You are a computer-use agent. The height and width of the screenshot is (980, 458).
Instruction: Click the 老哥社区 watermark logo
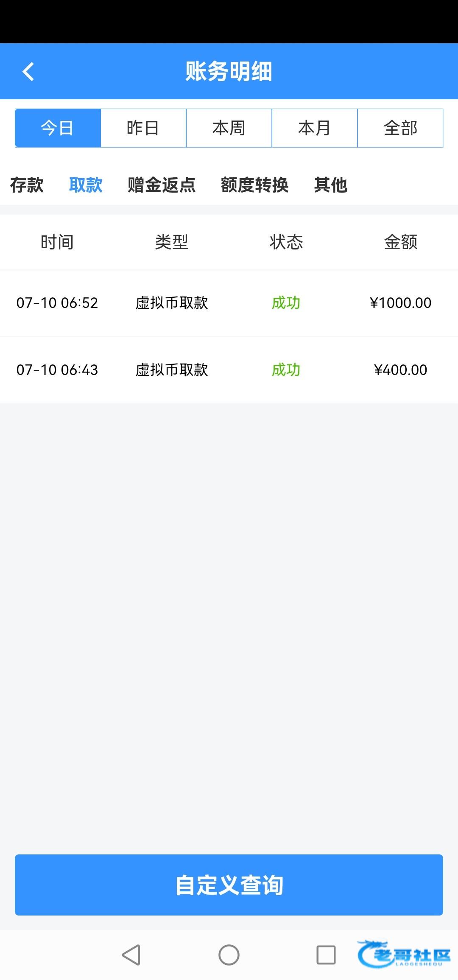405,955
